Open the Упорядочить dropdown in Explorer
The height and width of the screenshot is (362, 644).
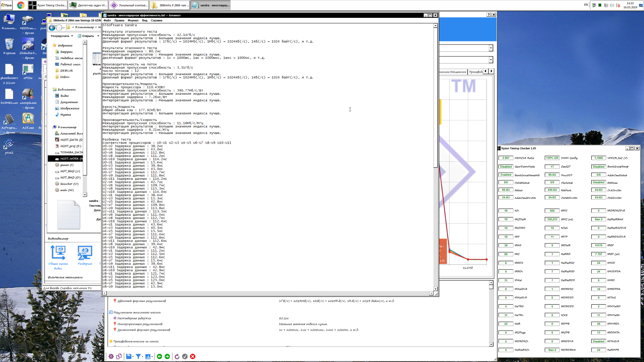pos(62,36)
